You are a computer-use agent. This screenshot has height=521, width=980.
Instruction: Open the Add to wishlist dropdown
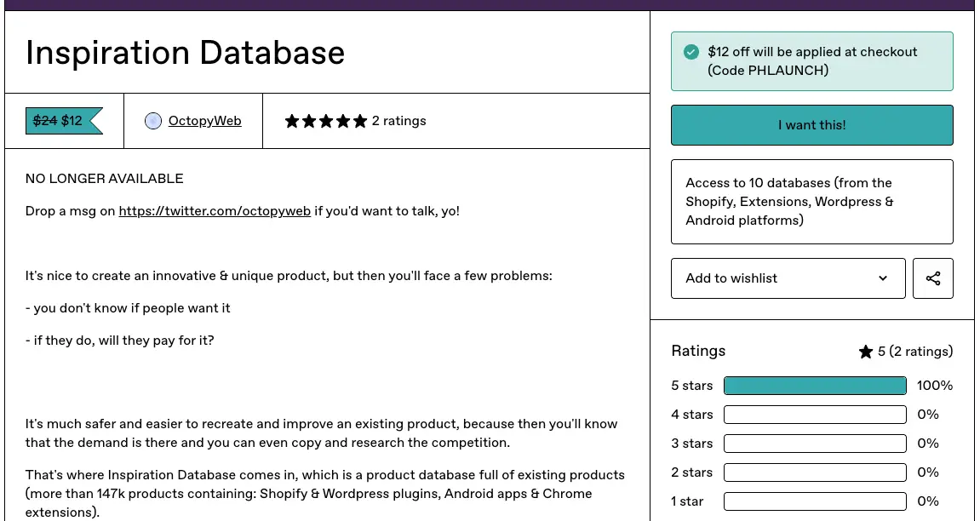tap(788, 278)
